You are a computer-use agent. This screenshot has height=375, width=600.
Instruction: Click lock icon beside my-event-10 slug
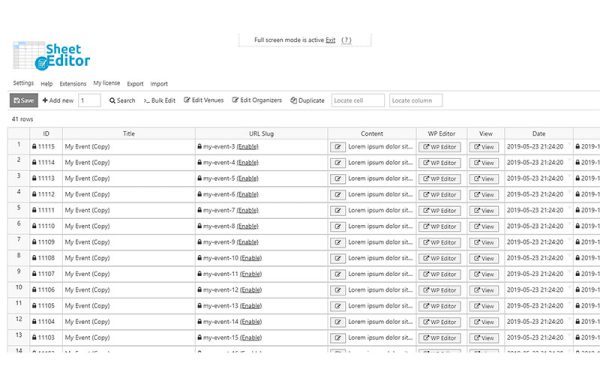click(x=199, y=258)
